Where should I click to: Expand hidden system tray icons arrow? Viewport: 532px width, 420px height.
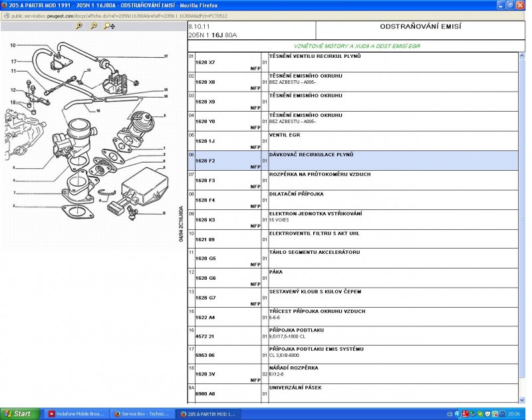(456, 413)
